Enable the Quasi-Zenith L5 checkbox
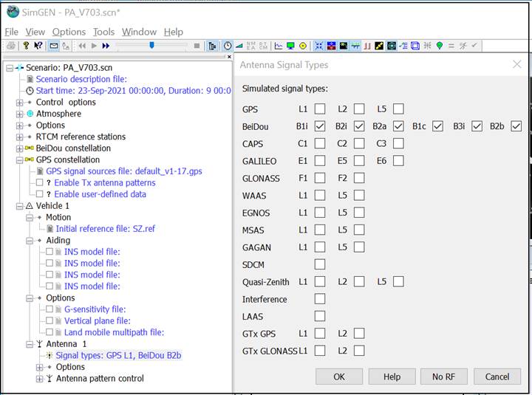 point(398,281)
